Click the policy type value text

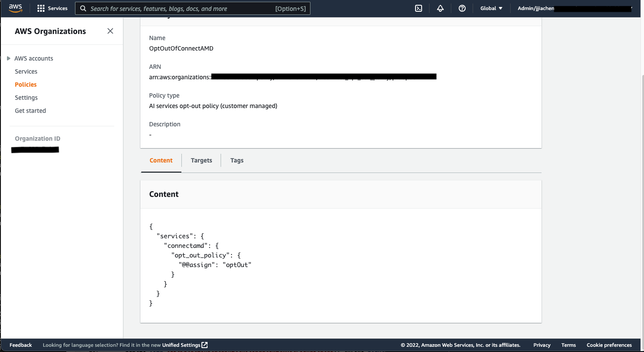coord(213,106)
